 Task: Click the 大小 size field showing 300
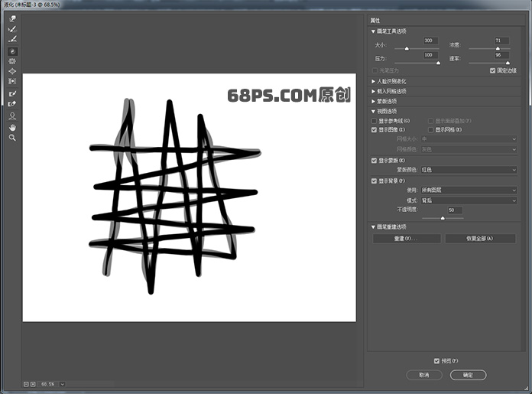(x=430, y=41)
